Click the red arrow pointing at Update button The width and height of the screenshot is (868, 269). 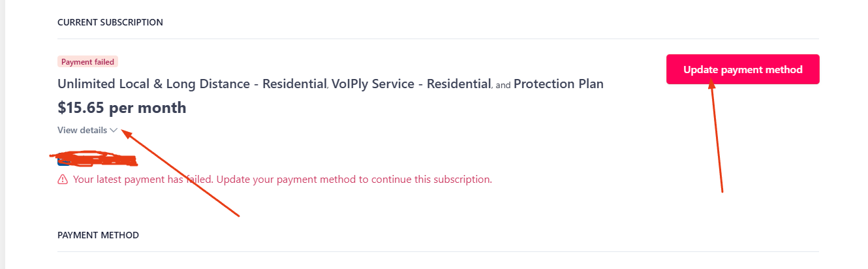[715, 138]
